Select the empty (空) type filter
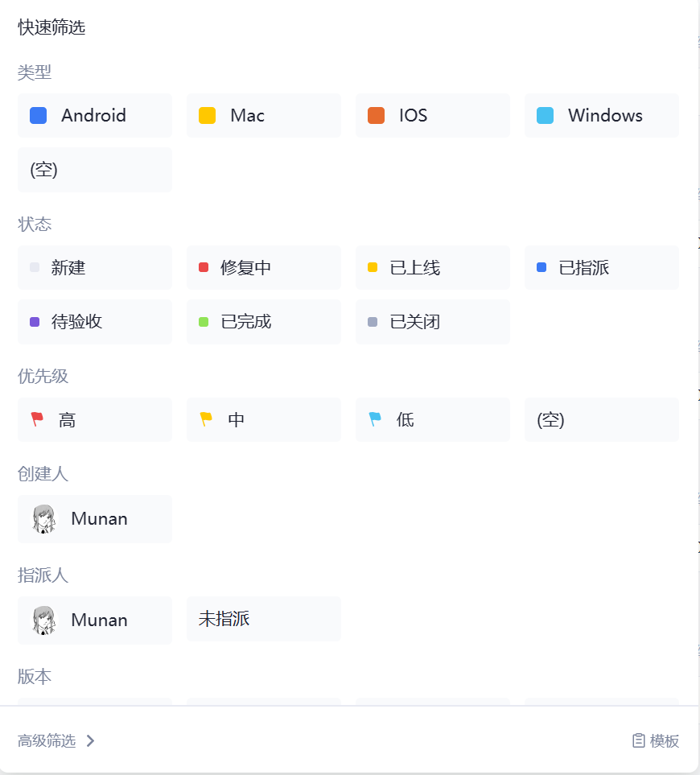 (x=95, y=170)
